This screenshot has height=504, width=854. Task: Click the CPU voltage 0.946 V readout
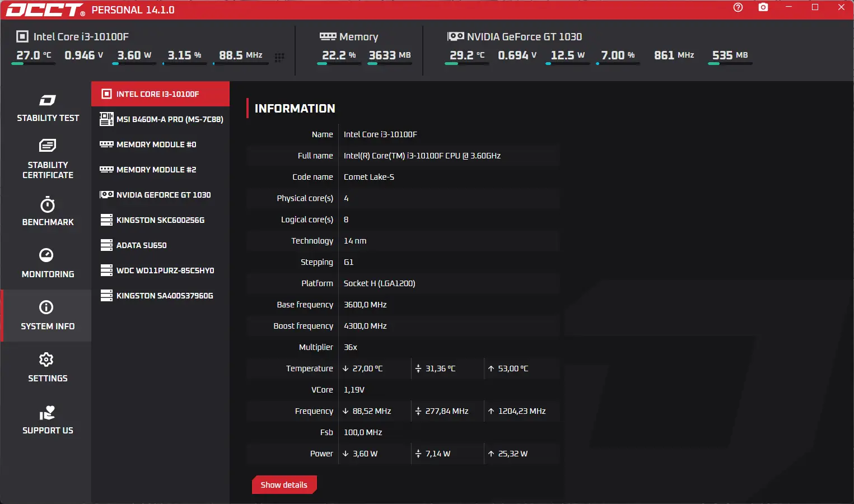(84, 55)
